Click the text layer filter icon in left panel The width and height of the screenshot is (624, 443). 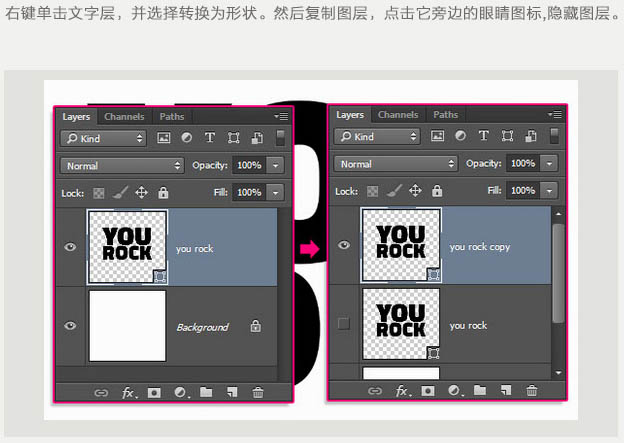pyautogui.click(x=210, y=138)
